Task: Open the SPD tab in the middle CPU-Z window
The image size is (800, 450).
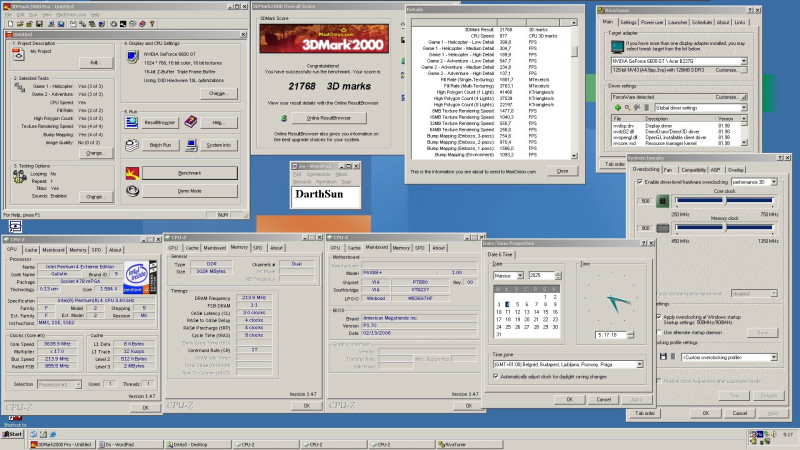Action: tap(258, 247)
